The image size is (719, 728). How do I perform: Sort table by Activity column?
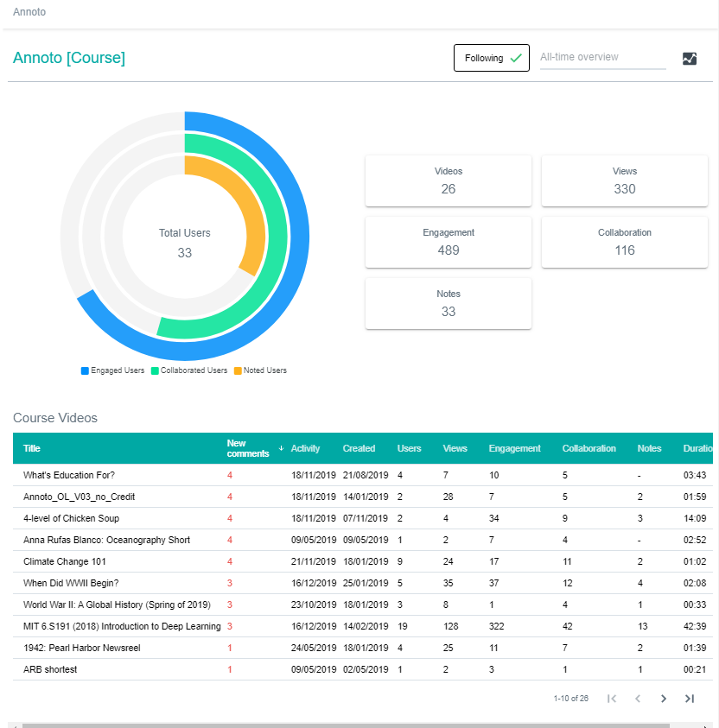tap(305, 448)
